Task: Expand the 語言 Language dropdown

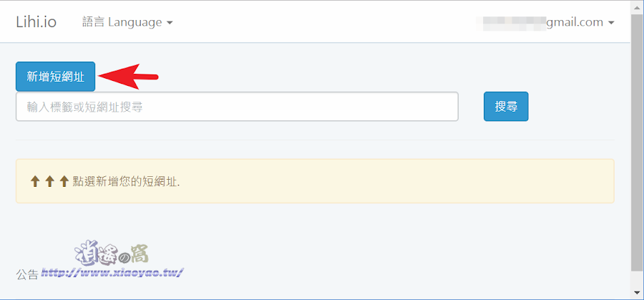Action: coord(127,22)
